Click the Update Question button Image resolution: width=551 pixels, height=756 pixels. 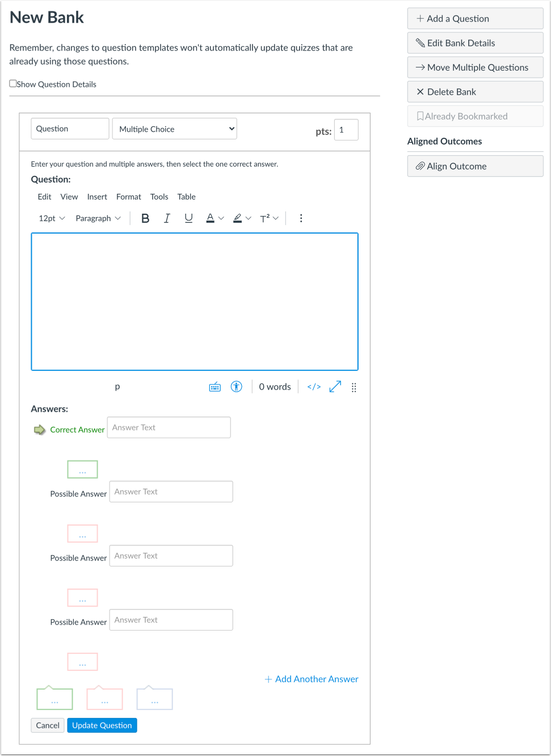(x=102, y=725)
